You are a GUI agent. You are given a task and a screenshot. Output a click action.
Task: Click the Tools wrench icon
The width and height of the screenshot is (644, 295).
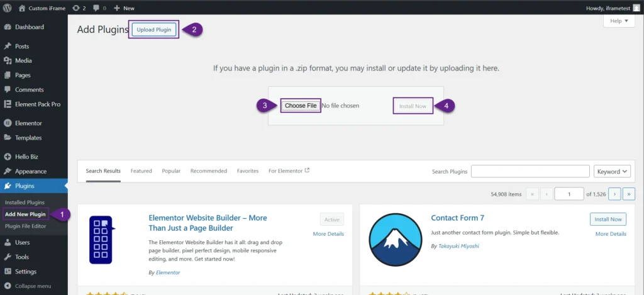(x=8, y=257)
